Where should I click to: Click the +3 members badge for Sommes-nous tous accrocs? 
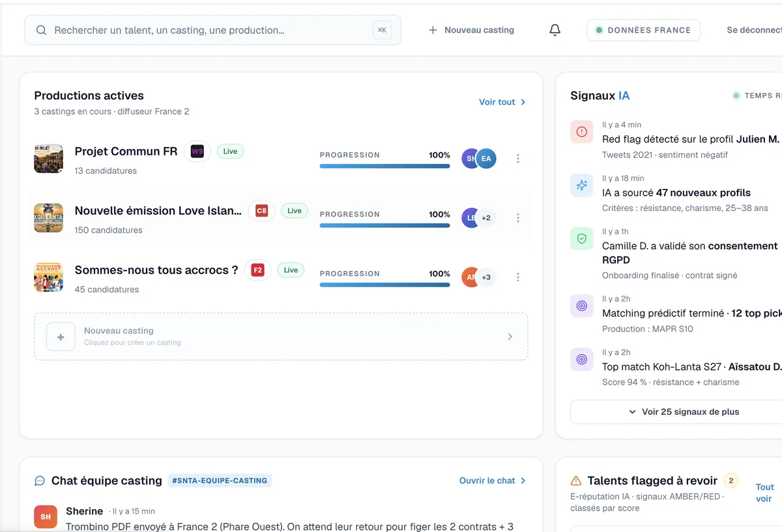click(x=486, y=277)
